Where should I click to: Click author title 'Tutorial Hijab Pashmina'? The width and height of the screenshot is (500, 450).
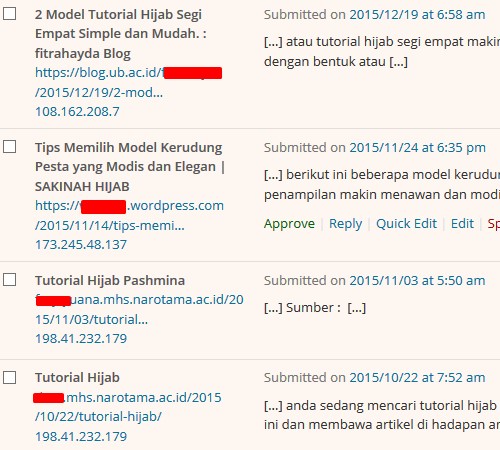pyautogui.click(x=110, y=281)
